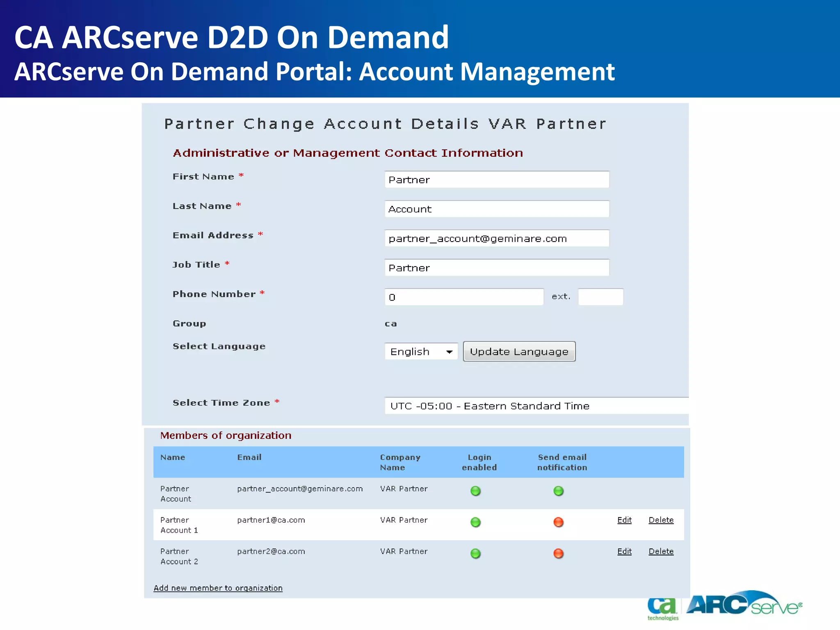Click Edit for Partner Account 2

pyautogui.click(x=624, y=551)
